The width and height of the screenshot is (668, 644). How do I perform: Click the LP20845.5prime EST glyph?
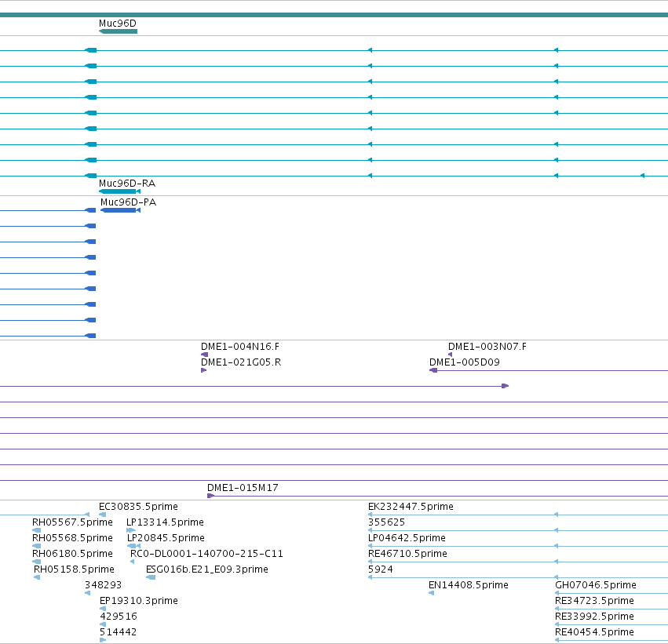(x=133, y=546)
